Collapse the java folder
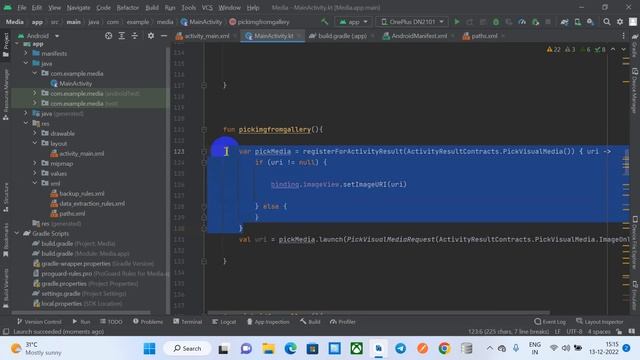The height and width of the screenshot is (360, 640). (26, 63)
